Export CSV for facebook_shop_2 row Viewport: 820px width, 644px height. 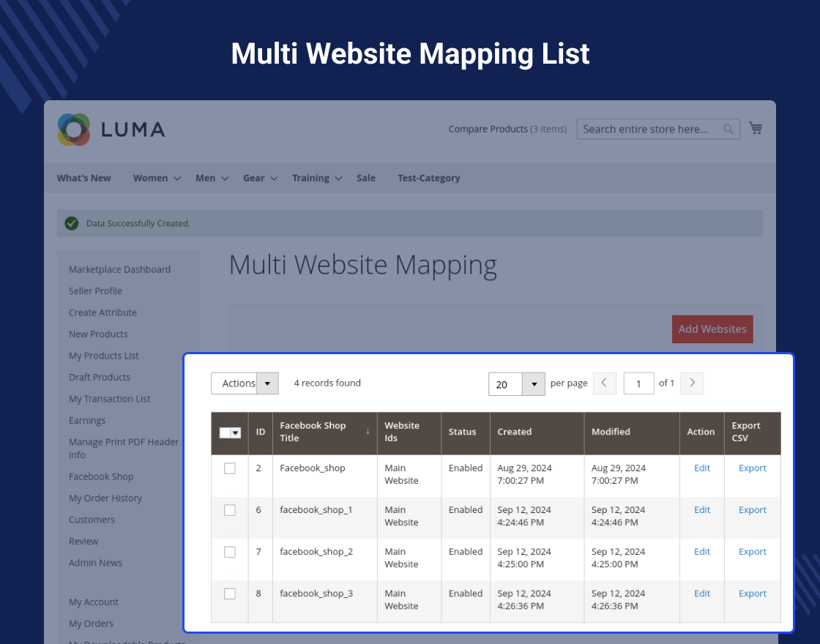[x=753, y=552]
